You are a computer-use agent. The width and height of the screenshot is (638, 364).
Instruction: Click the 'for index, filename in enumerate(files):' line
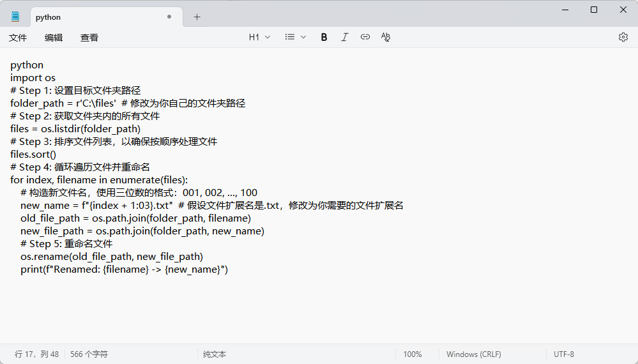click(99, 179)
